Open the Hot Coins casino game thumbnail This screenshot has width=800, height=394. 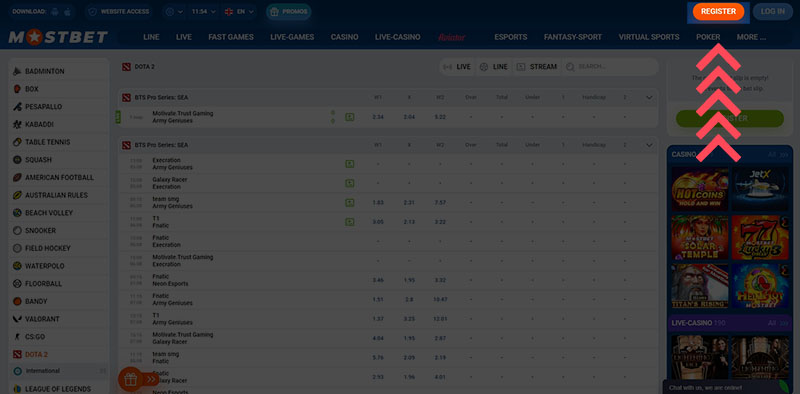699,189
